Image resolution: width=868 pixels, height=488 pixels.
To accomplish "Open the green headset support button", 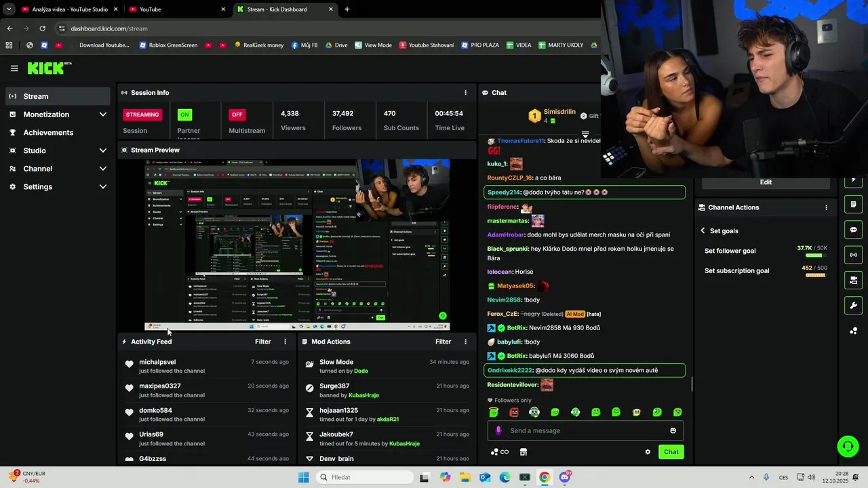I will [x=848, y=446].
